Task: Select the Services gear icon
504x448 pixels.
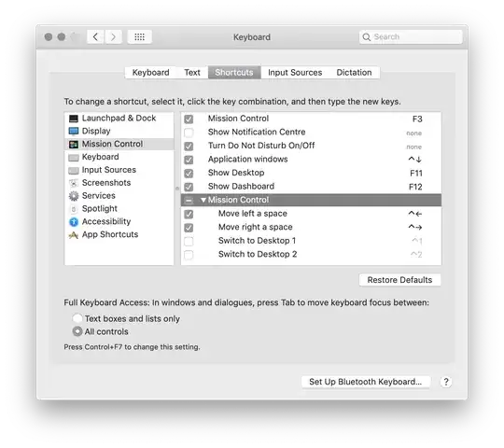Action: point(74,196)
